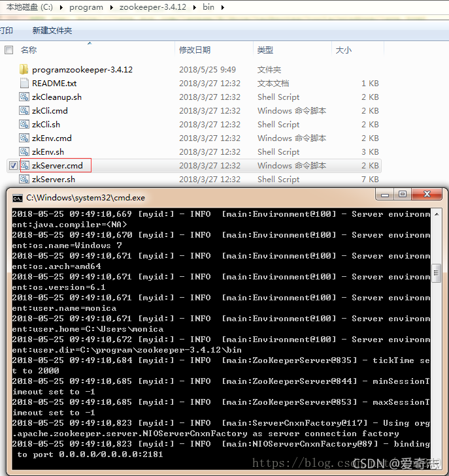Click the bin breadcrumb segment
Screen dimensions: 449x476
tap(208, 7)
